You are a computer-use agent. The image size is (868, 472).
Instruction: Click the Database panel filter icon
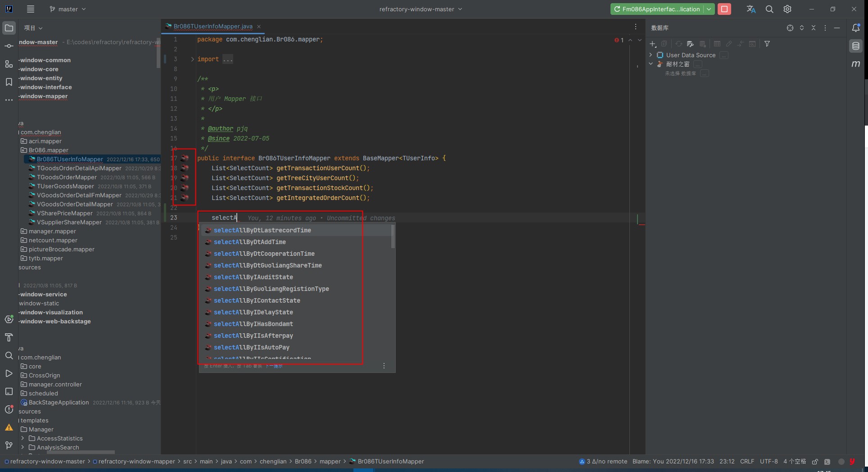click(767, 44)
